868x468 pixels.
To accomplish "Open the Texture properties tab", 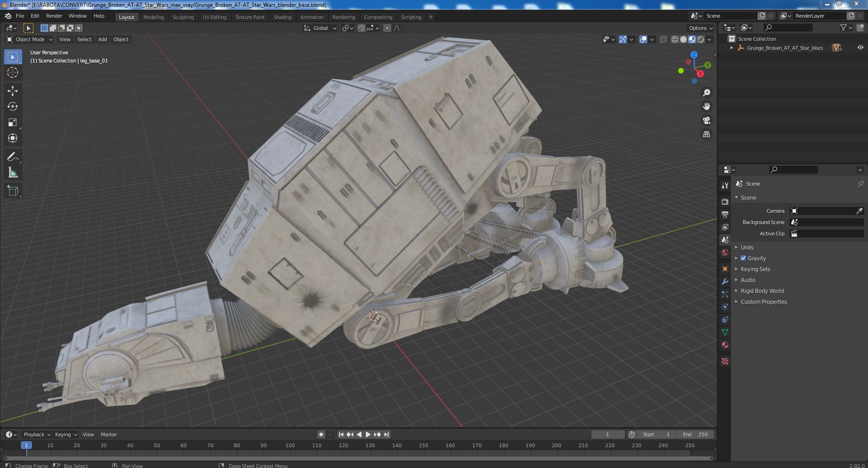I will point(725,361).
